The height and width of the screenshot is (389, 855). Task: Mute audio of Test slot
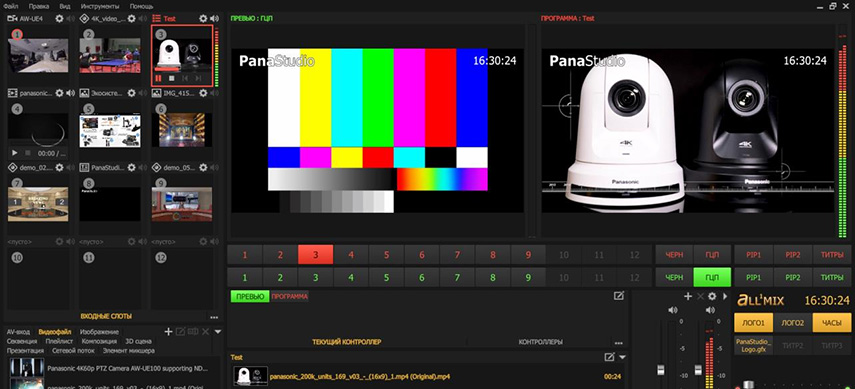(214, 19)
